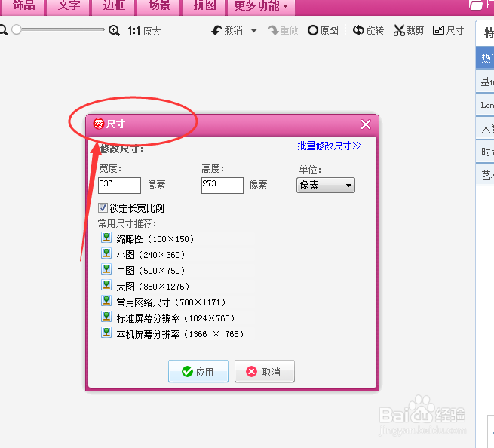Select the Lomo effects category in sidebar

(x=485, y=105)
